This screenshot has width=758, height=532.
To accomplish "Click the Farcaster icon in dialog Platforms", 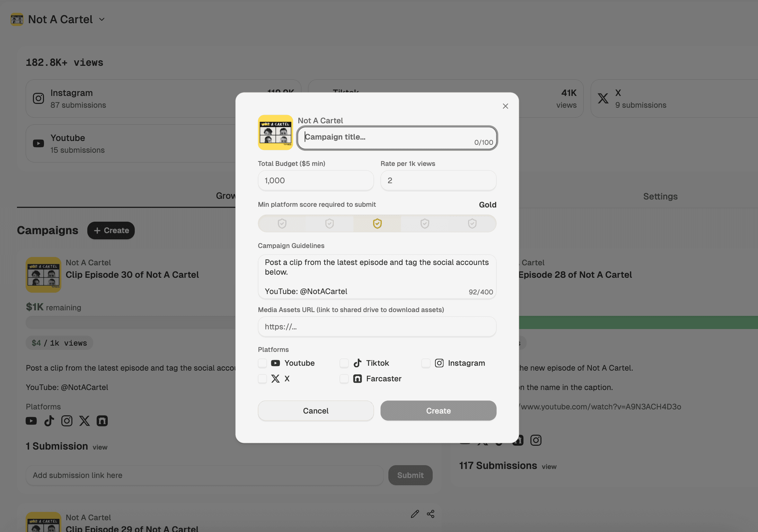I will (x=358, y=379).
